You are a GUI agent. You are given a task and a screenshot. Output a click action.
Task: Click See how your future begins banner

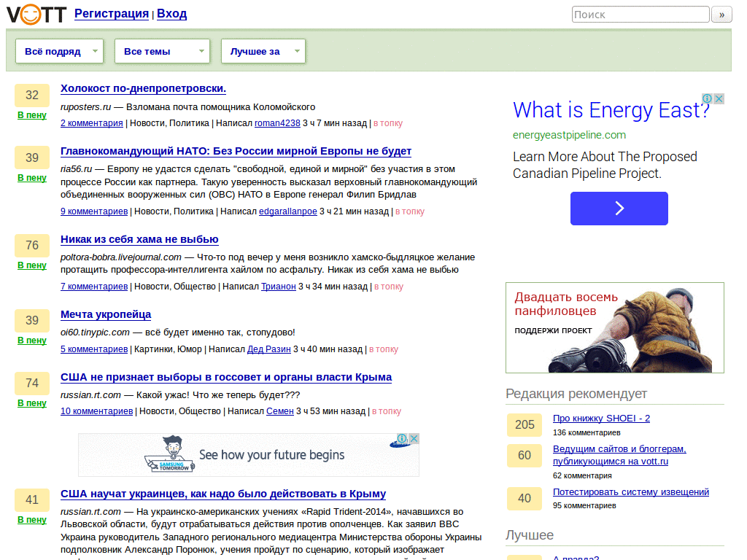click(x=248, y=455)
